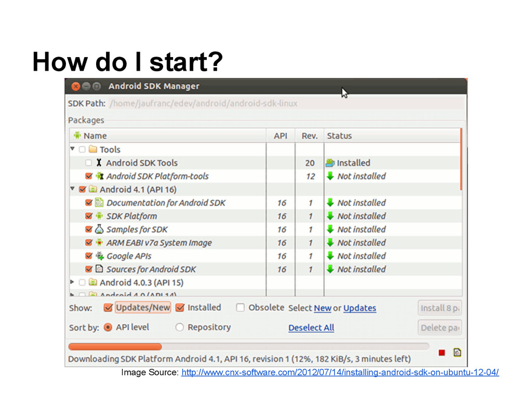Click the Samples for SDK flask icon
The image size is (532, 399).
pos(99,229)
